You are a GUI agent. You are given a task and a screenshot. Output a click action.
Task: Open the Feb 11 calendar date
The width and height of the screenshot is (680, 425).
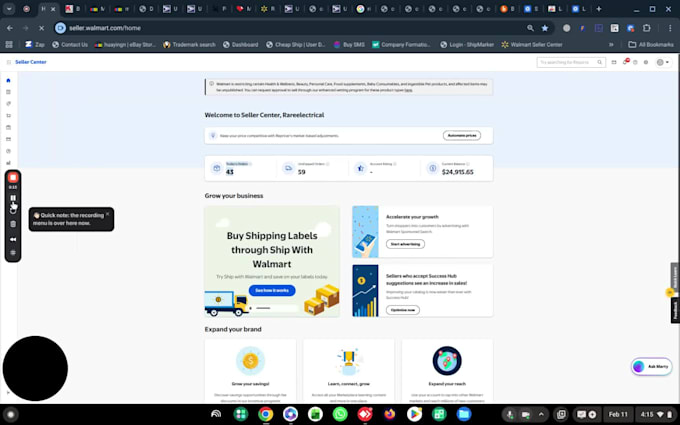[x=618, y=414]
